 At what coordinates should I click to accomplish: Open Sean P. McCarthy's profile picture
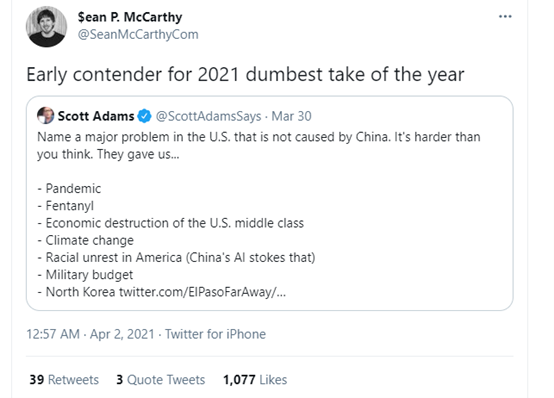(46, 27)
